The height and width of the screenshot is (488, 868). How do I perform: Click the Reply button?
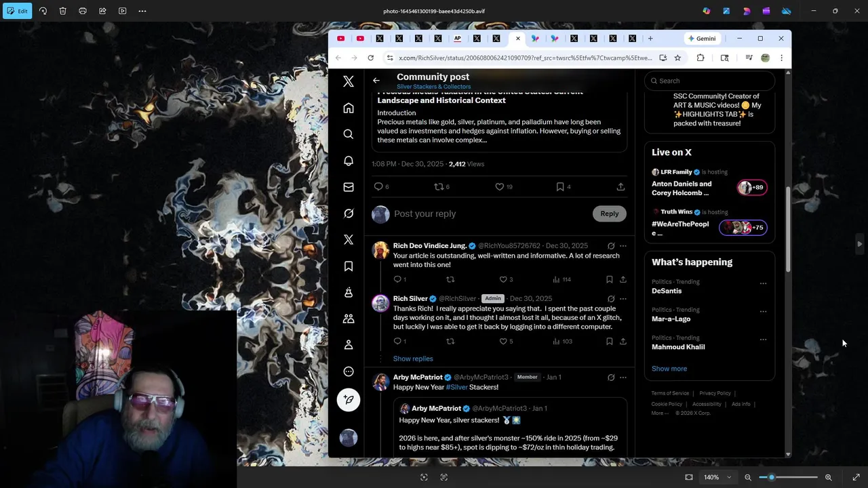point(609,213)
